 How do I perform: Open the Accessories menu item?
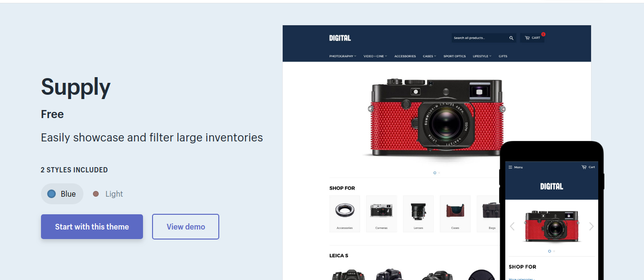tap(405, 56)
